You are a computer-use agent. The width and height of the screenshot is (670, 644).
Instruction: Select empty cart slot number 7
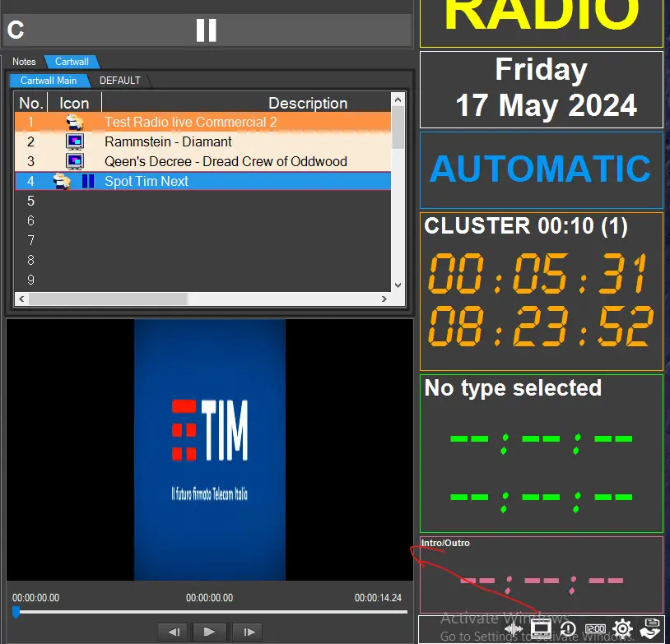tap(203, 240)
